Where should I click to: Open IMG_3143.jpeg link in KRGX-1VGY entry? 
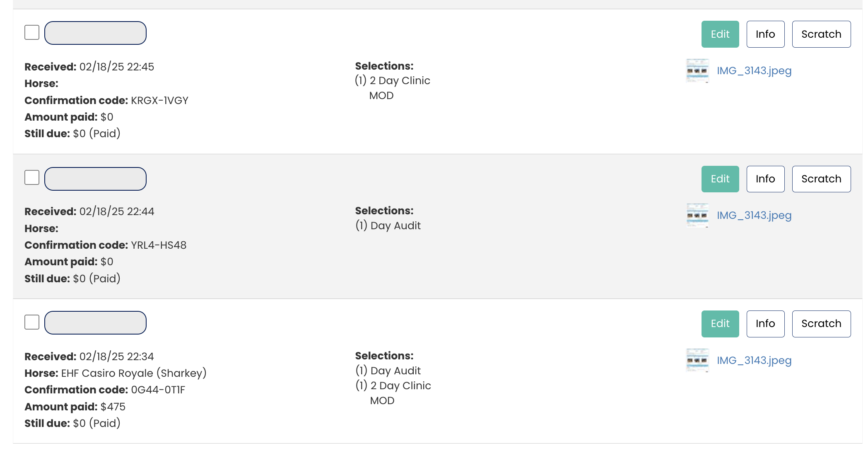(x=754, y=71)
